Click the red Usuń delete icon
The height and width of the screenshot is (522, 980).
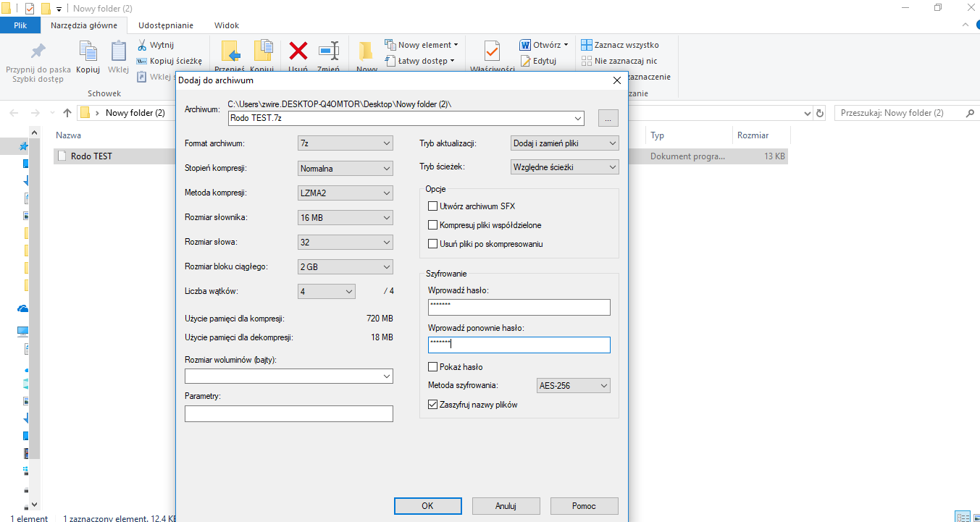coord(298,51)
